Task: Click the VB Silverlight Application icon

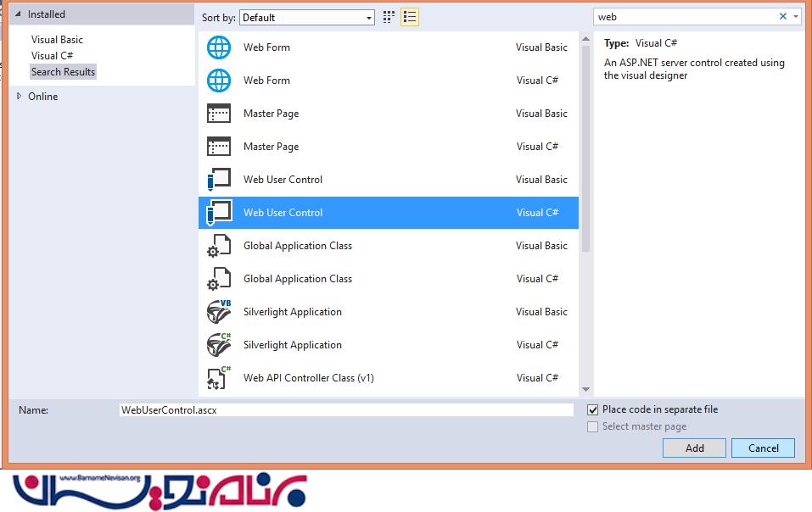Action: (219, 312)
